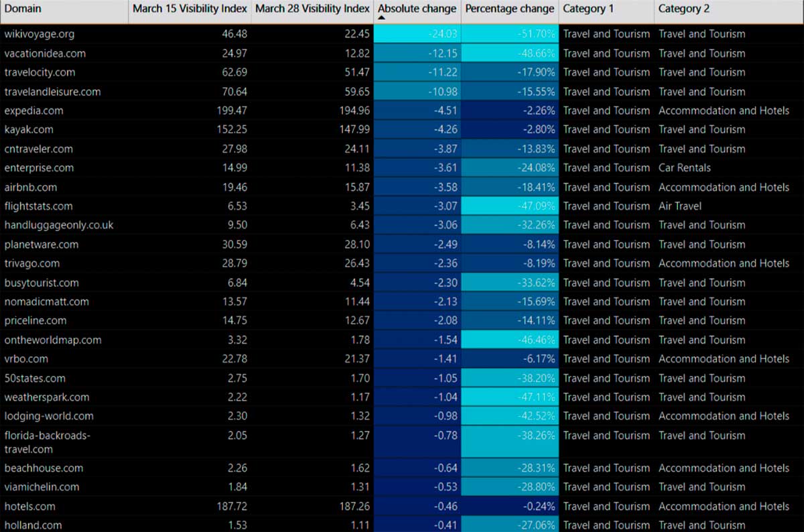This screenshot has width=804, height=532.
Task: Click the Car Rentals category cell
Action: (x=729, y=168)
